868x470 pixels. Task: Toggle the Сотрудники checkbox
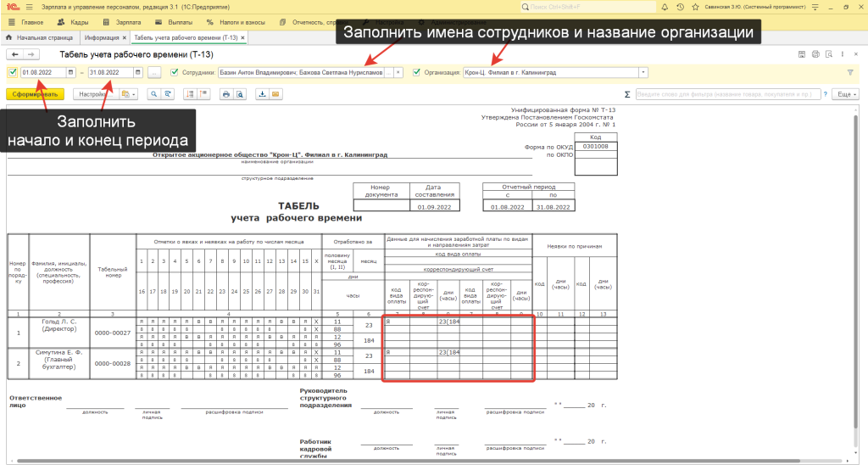175,73
